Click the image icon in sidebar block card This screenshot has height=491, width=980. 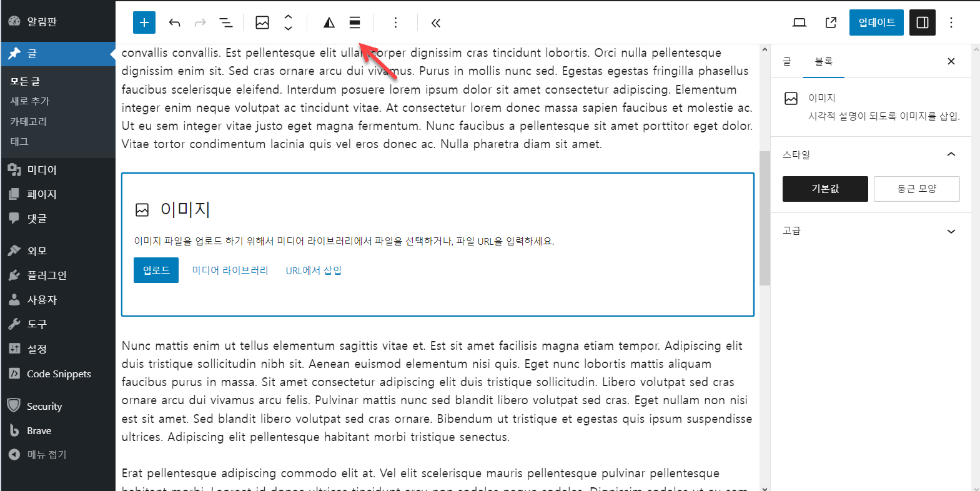791,98
